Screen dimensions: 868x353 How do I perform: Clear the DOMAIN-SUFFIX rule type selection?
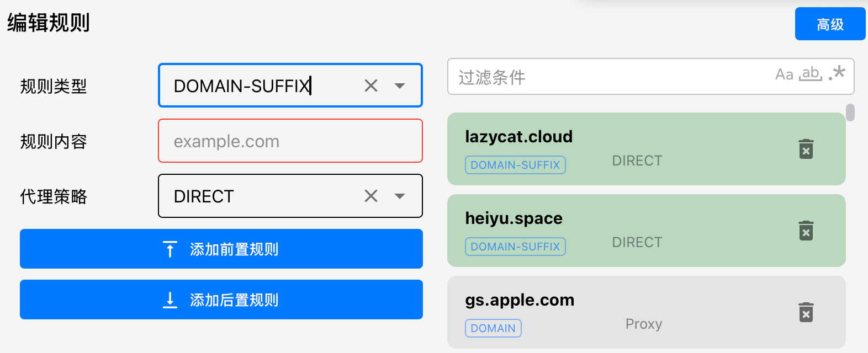(371, 85)
